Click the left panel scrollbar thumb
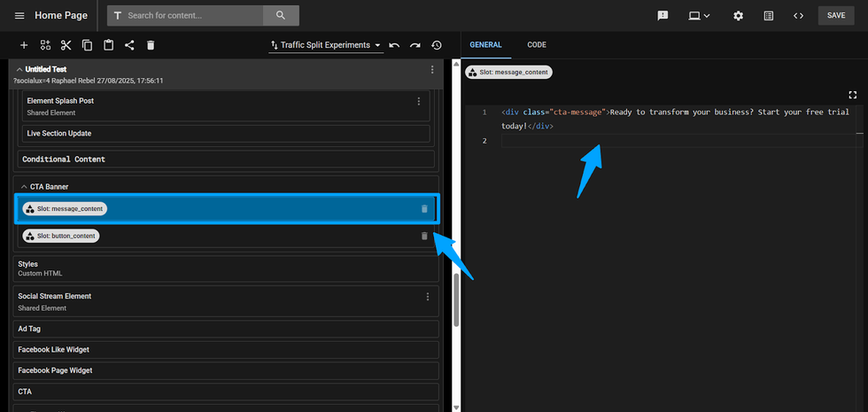 456,300
